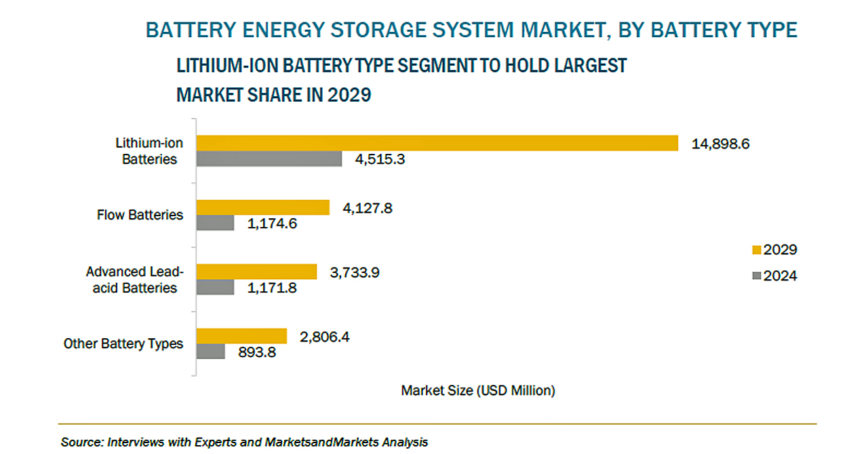Click the Advanced Lead-acid Batteries axis label
Viewport: 868px width, 454px height.
(135, 280)
